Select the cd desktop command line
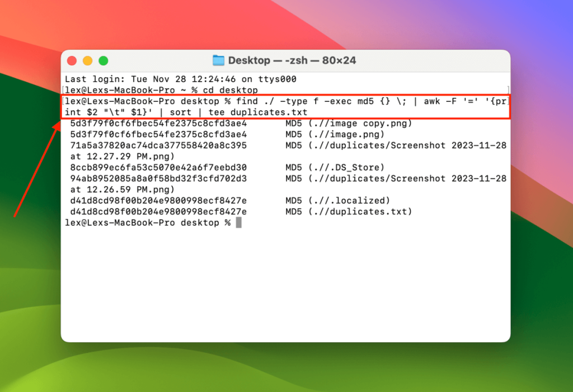 click(x=162, y=90)
